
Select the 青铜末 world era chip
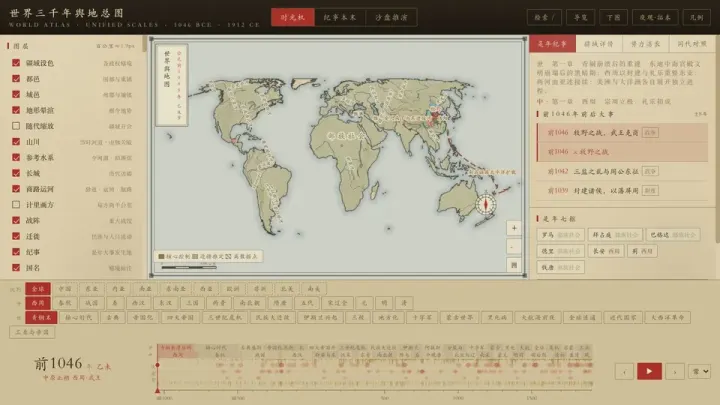pos(41,317)
